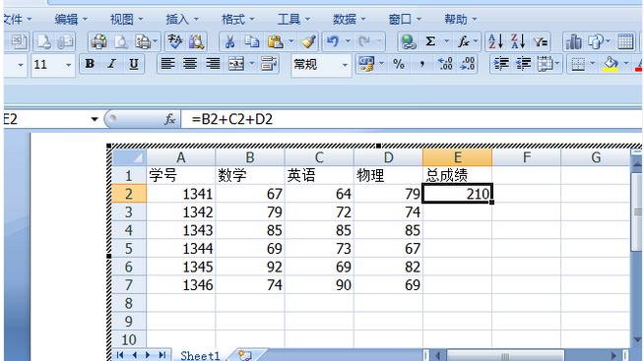Open the 插入 menu
This screenshot has height=361, width=644.
coord(182,20)
